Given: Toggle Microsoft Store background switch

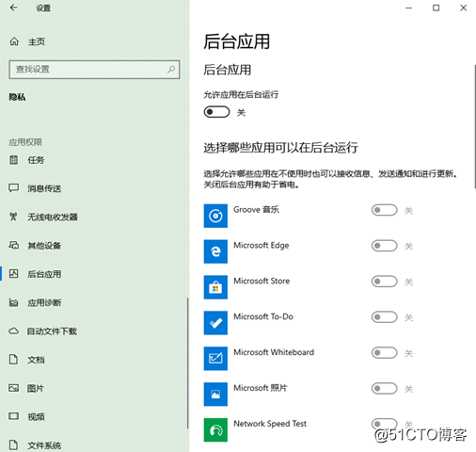Looking at the screenshot, I should click(x=384, y=282).
